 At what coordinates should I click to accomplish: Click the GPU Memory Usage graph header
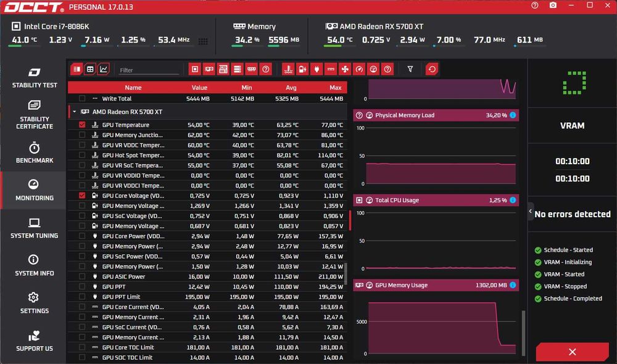pyautogui.click(x=436, y=285)
